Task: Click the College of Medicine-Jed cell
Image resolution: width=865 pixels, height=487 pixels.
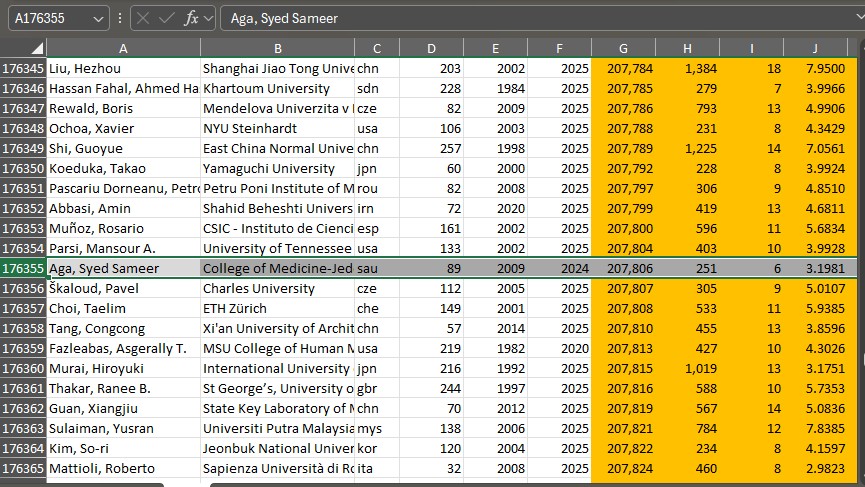Action: (x=277, y=269)
